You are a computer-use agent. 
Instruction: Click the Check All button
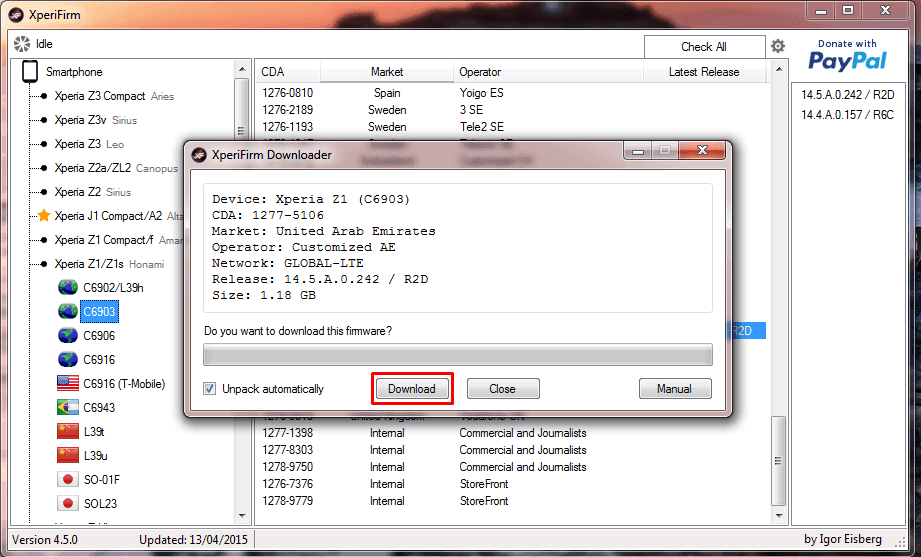[704, 46]
